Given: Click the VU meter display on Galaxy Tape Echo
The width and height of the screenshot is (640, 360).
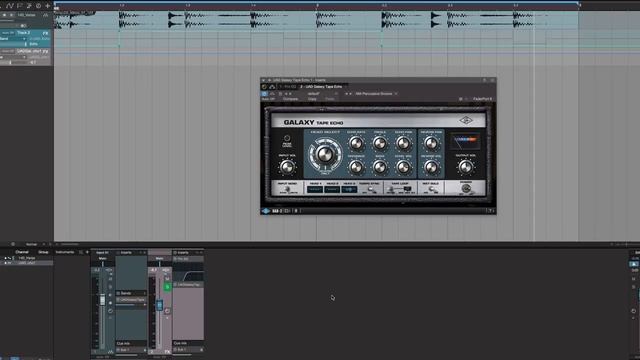Looking at the screenshot, I should [x=465, y=141].
